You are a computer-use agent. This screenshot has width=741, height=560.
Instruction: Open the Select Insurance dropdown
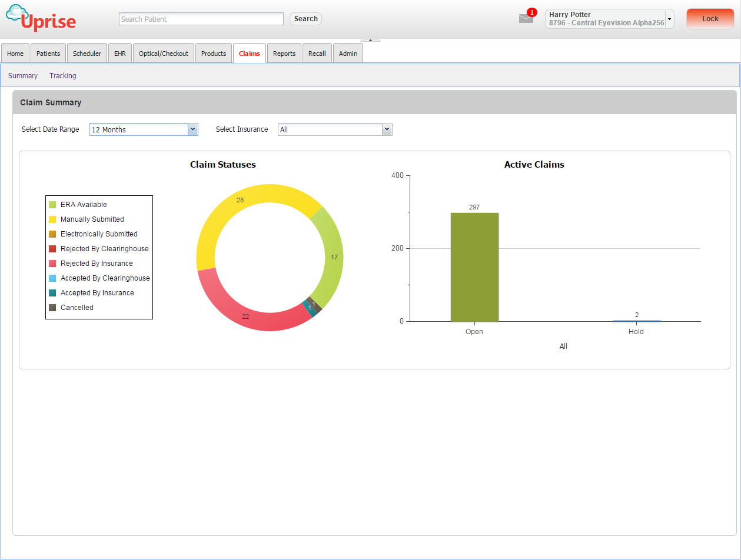pos(387,129)
